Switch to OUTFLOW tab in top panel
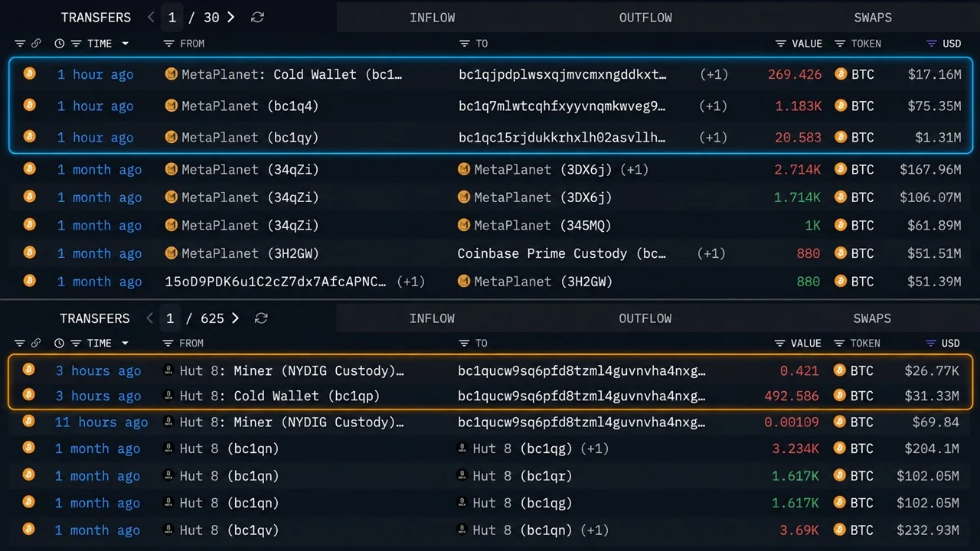The width and height of the screenshot is (980, 551). [x=645, y=17]
